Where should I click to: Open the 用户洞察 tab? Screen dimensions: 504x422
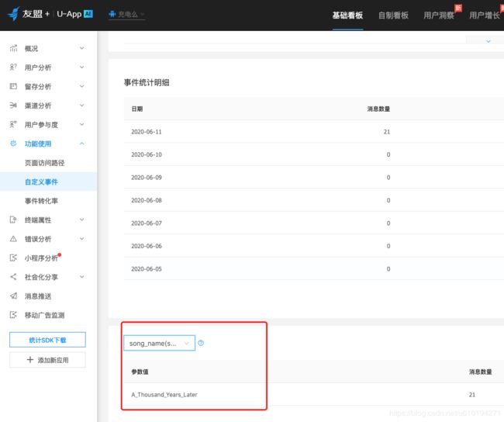pos(439,15)
